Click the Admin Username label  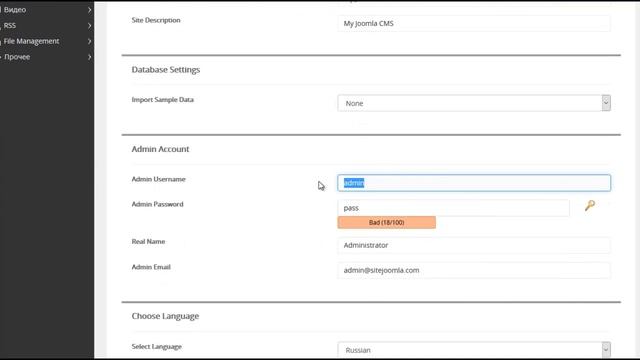point(158,179)
